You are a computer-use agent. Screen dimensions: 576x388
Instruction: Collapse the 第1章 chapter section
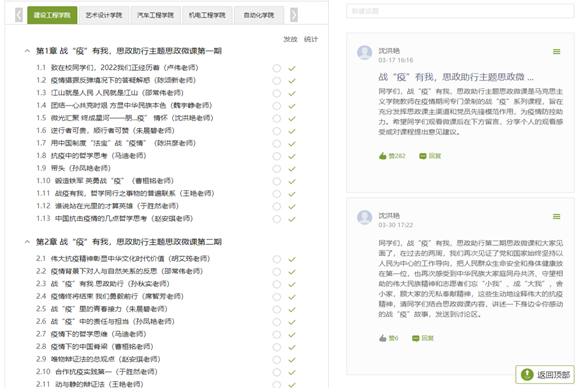point(27,51)
